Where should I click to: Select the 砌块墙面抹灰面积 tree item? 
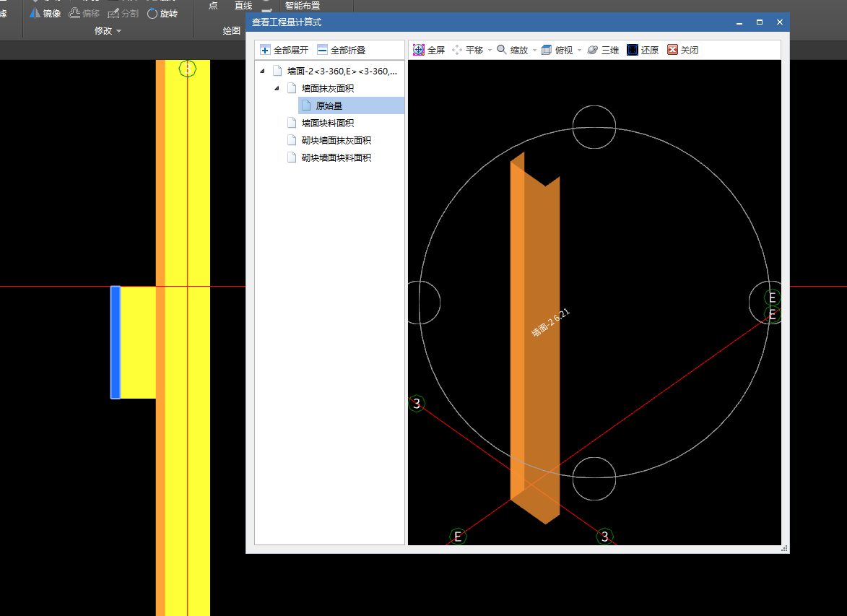pos(336,140)
